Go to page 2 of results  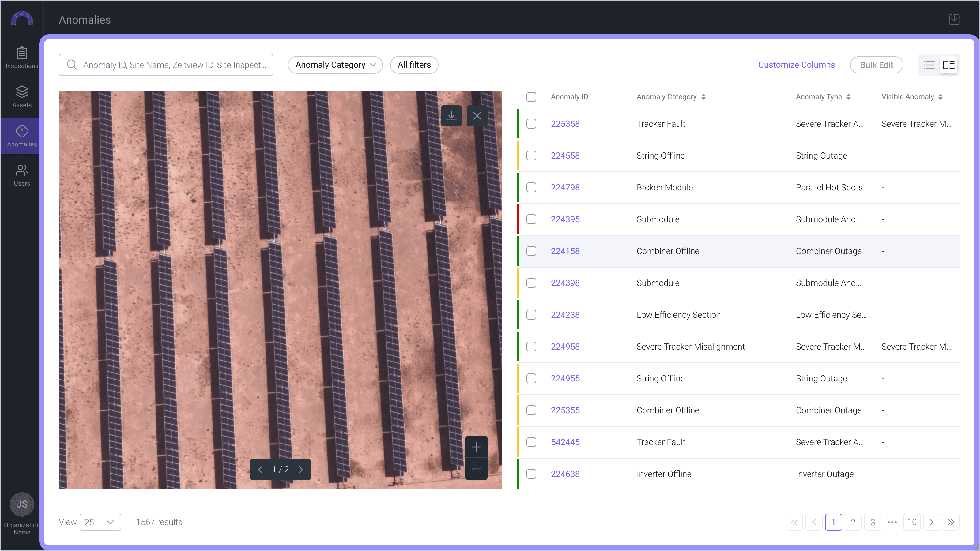[x=853, y=522]
